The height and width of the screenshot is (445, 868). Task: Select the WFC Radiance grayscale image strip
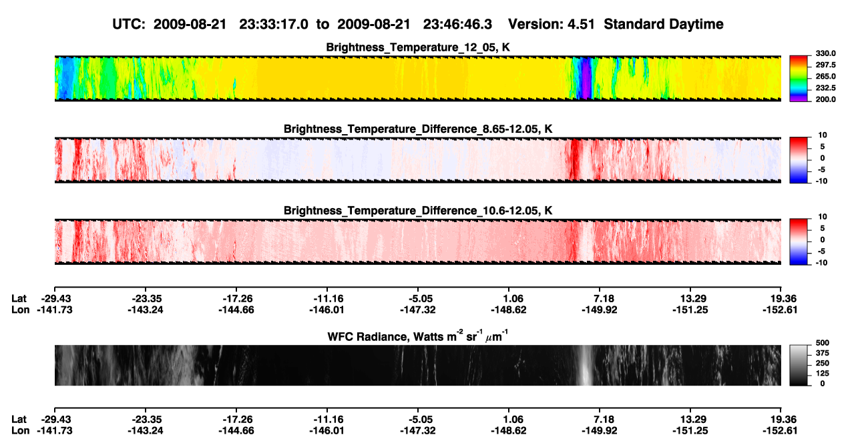(417, 366)
